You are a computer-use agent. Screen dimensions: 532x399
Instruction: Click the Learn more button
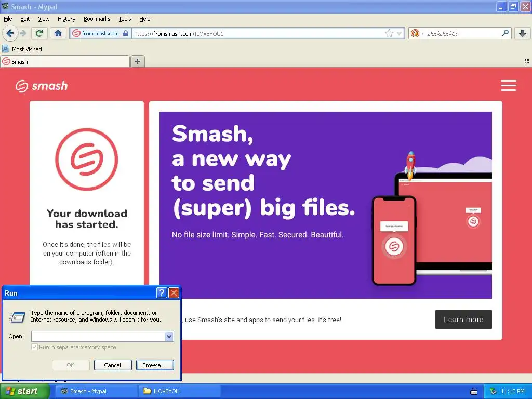coord(463,320)
